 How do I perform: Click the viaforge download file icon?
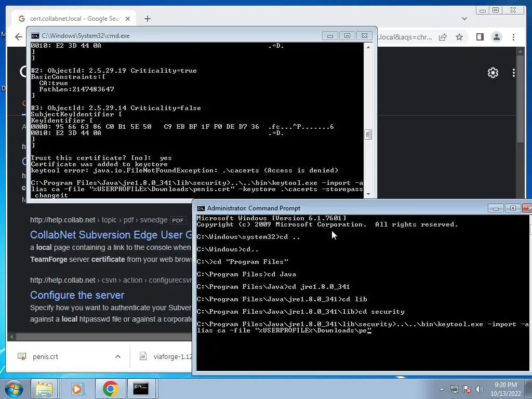click(143, 356)
